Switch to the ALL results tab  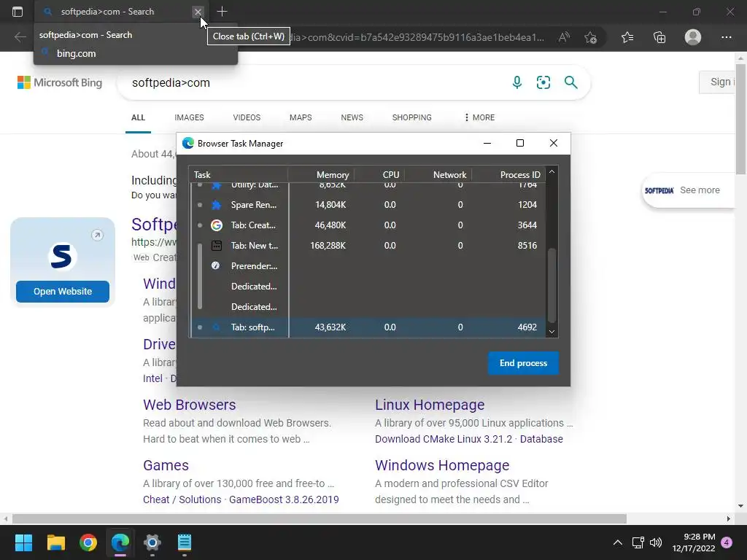[x=138, y=117]
